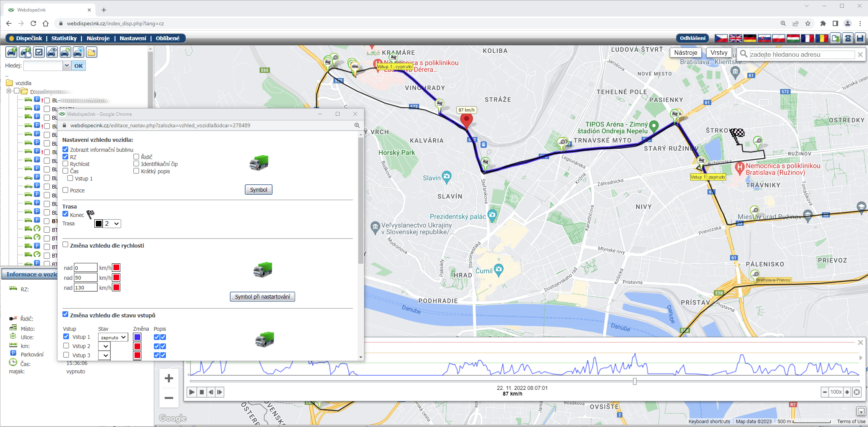Screen dimensions: 868x427
Task: Stop the route playback
Action: (202, 392)
